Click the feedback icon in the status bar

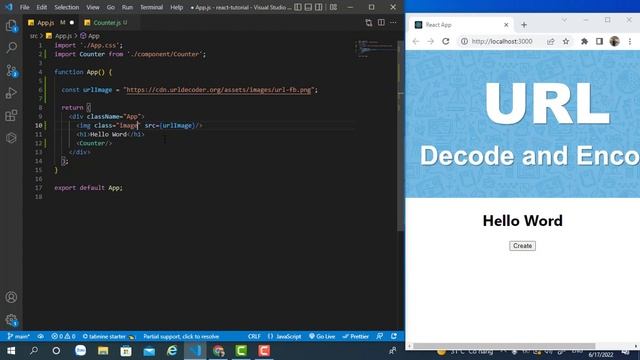pyautogui.click(x=380, y=336)
